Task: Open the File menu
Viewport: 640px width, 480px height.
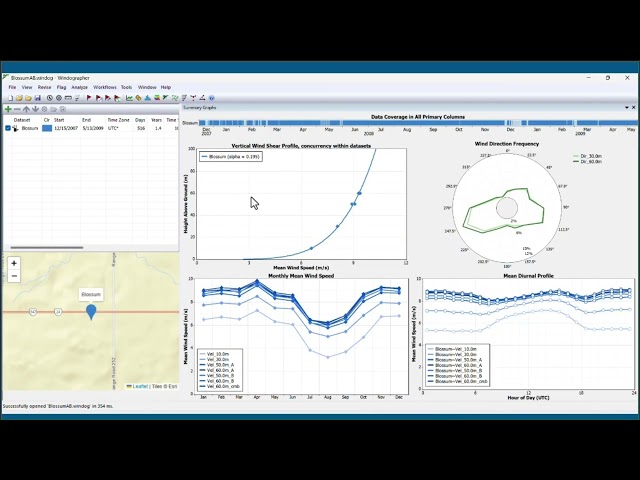Action: 12,87
